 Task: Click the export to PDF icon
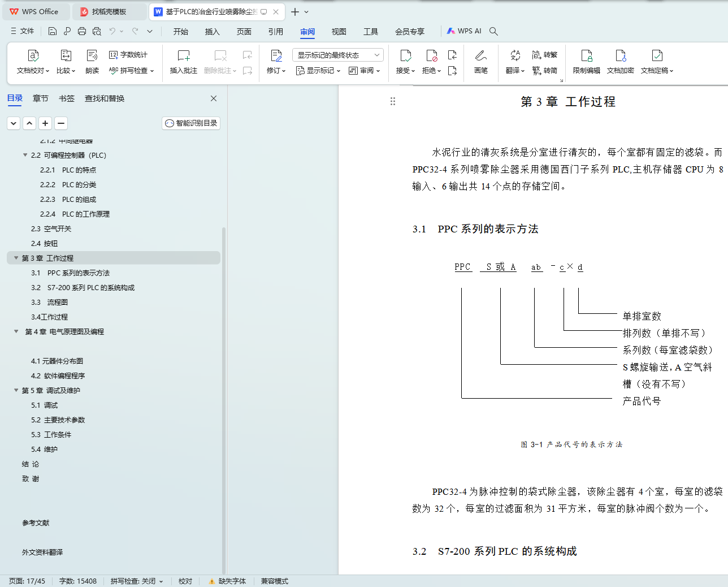pos(67,31)
